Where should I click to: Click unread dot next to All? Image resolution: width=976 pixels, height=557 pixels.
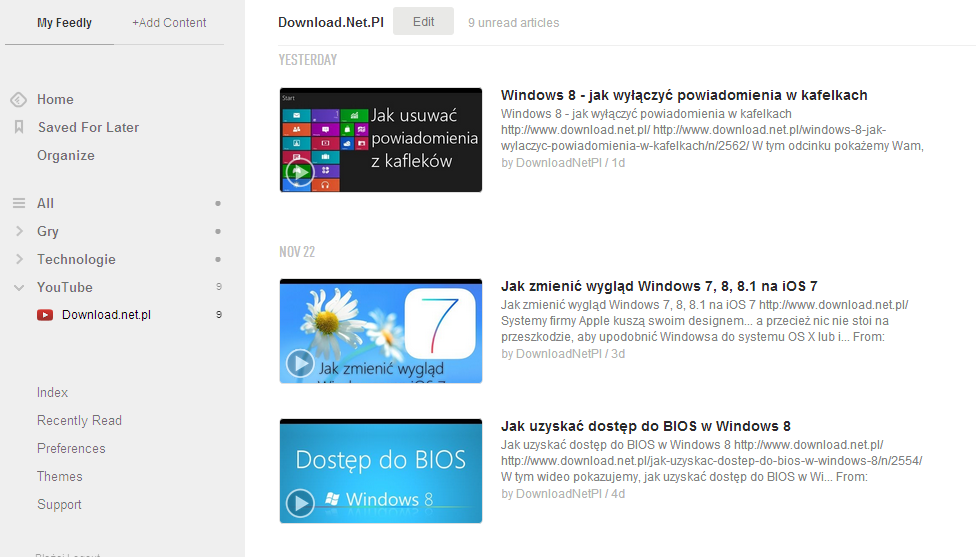coord(218,204)
